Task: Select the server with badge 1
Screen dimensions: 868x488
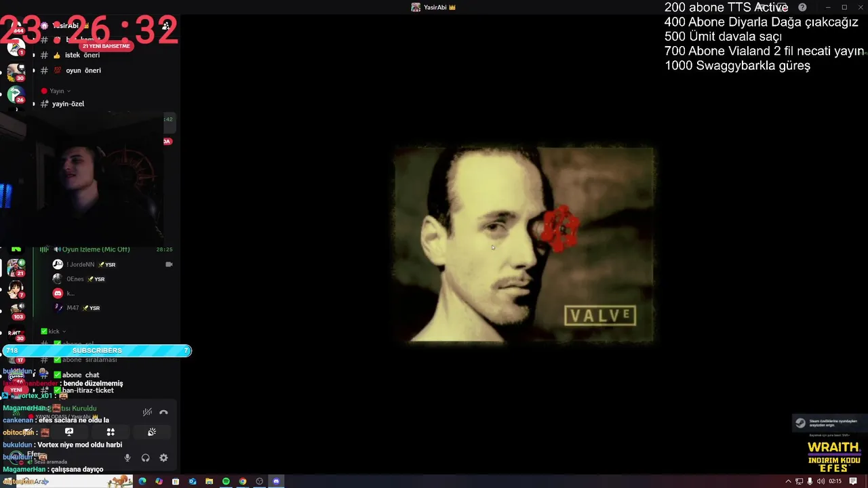Action: click(x=16, y=48)
